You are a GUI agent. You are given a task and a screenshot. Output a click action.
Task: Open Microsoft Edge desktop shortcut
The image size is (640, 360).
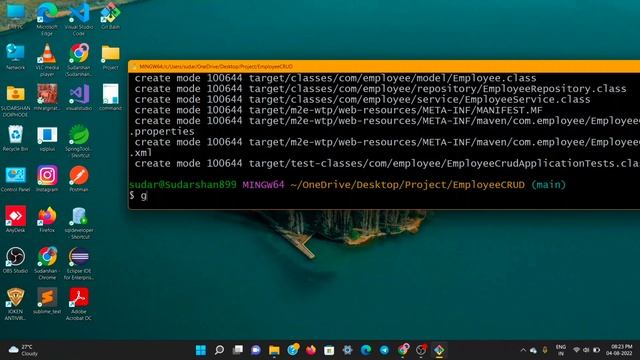[47, 18]
